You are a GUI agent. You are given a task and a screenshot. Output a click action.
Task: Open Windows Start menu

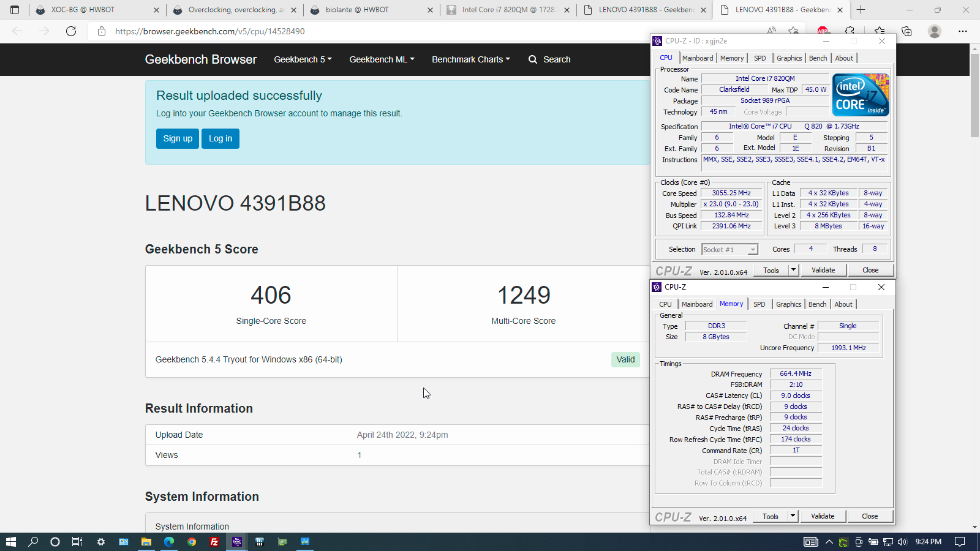pyautogui.click(x=10, y=542)
